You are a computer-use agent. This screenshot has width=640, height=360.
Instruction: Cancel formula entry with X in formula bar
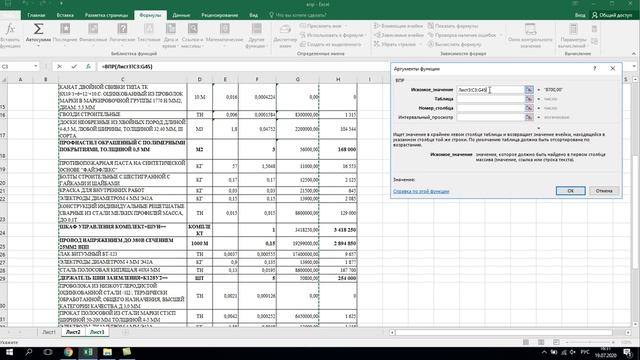click(x=60, y=66)
